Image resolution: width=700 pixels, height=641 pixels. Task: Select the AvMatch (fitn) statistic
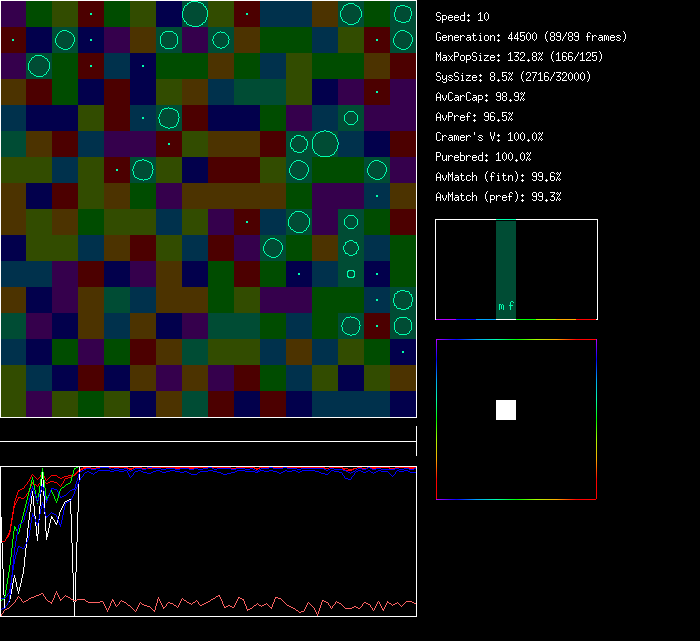point(498,177)
